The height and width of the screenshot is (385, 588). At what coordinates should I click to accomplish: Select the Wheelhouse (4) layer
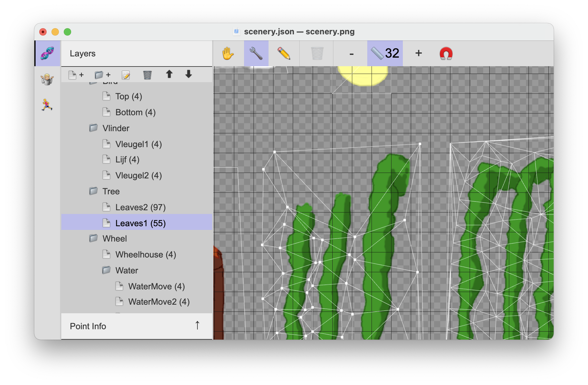137,254
